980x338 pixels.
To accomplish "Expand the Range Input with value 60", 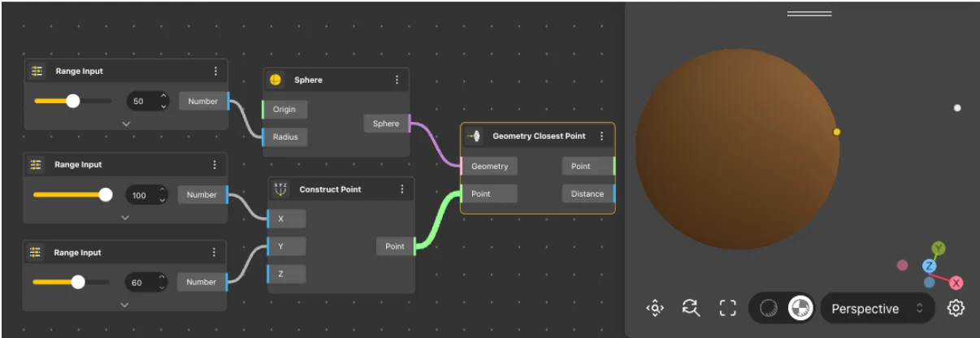I will click(x=124, y=305).
